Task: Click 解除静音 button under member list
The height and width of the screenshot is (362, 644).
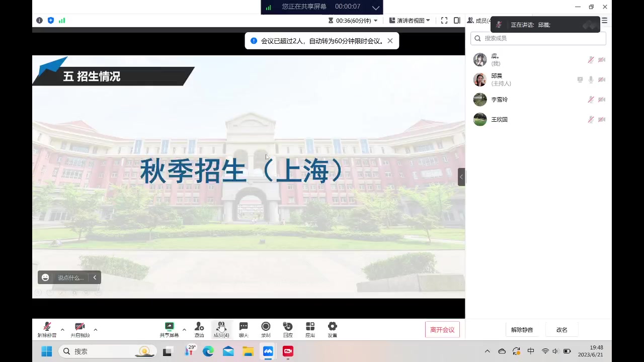Action: pos(522,330)
